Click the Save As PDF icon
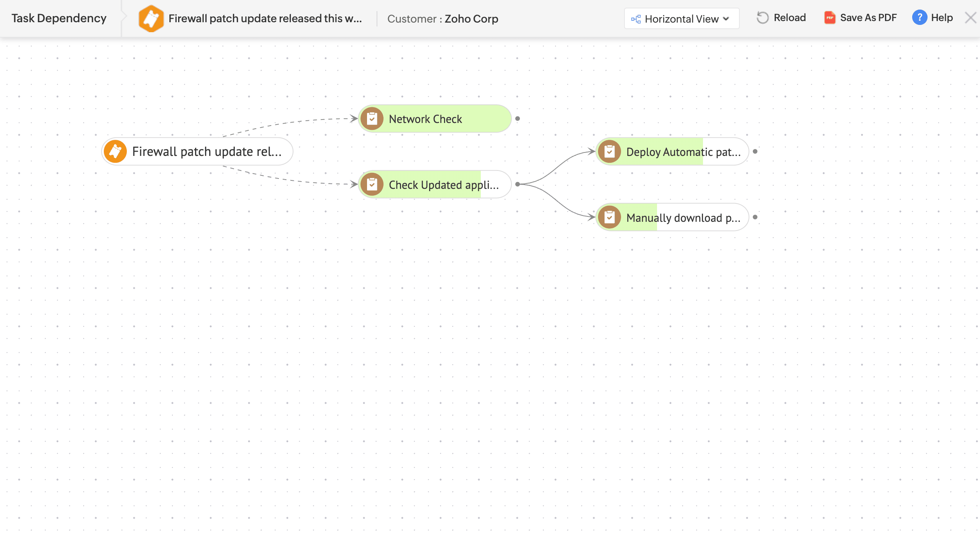 (x=829, y=18)
